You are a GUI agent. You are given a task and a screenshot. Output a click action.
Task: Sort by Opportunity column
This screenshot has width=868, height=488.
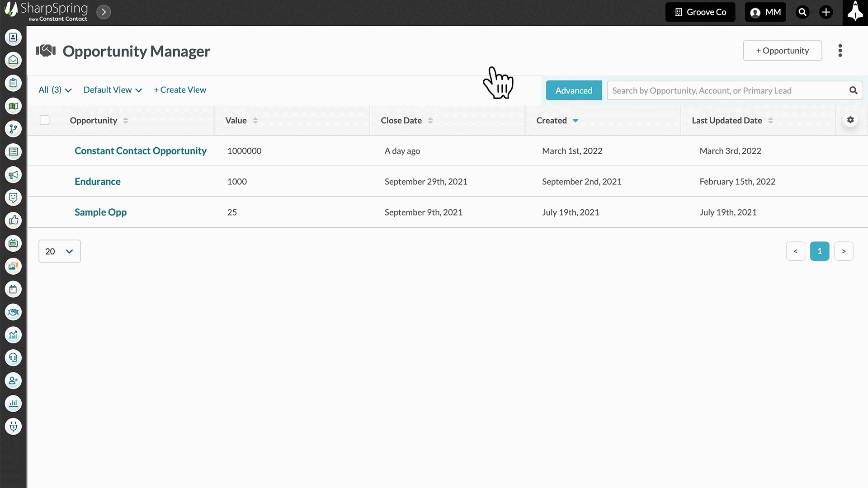point(99,121)
